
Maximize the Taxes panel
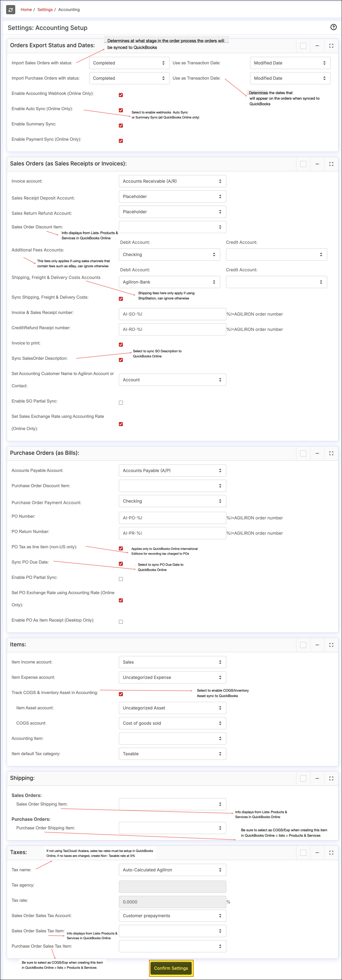tap(331, 853)
